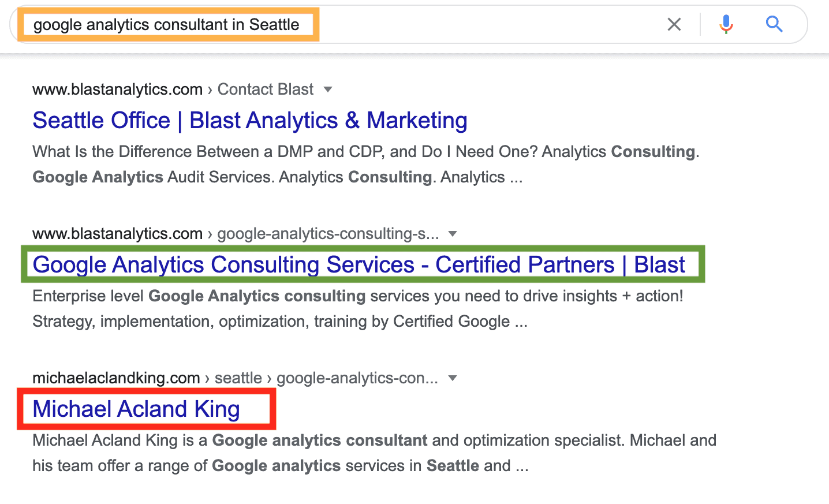The image size is (829, 504).
Task: Open the Seattle Office Blast Analytics result
Action: pyautogui.click(x=250, y=121)
